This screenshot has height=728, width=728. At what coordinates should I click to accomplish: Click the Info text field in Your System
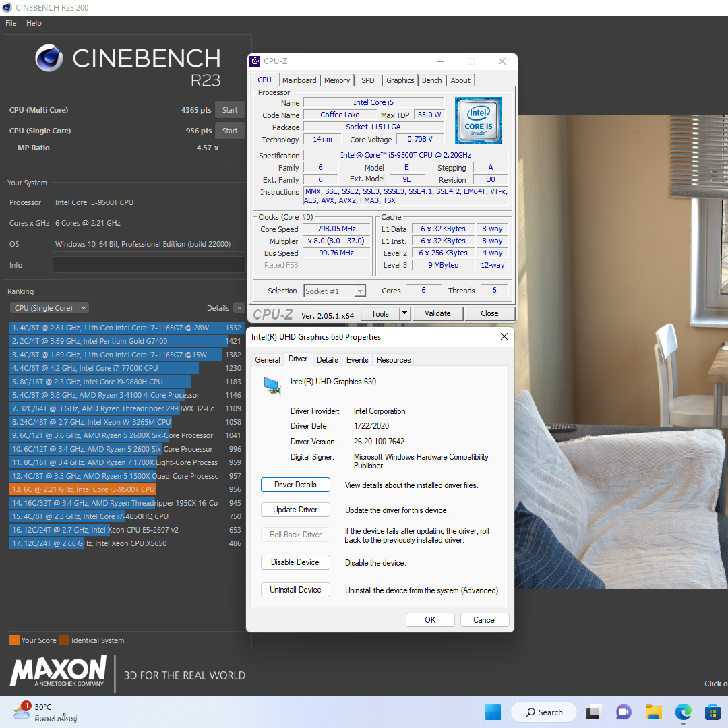149,265
